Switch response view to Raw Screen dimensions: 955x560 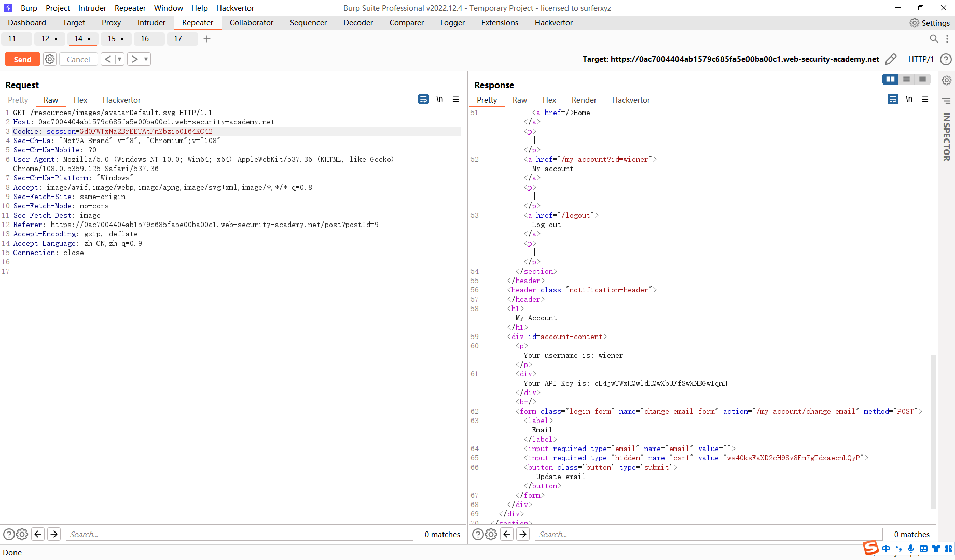[520, 100]
